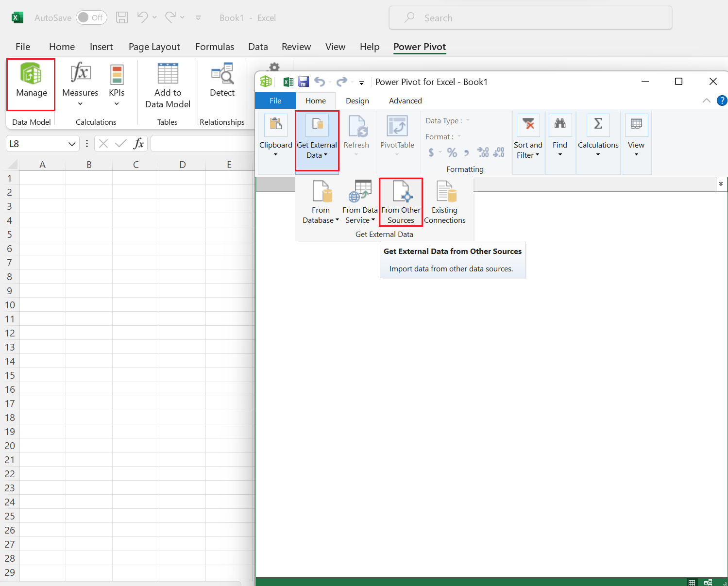The height and width of the screenshot is (586, 728).
Task: Click Add to Data Model
Action: [167, 85]
